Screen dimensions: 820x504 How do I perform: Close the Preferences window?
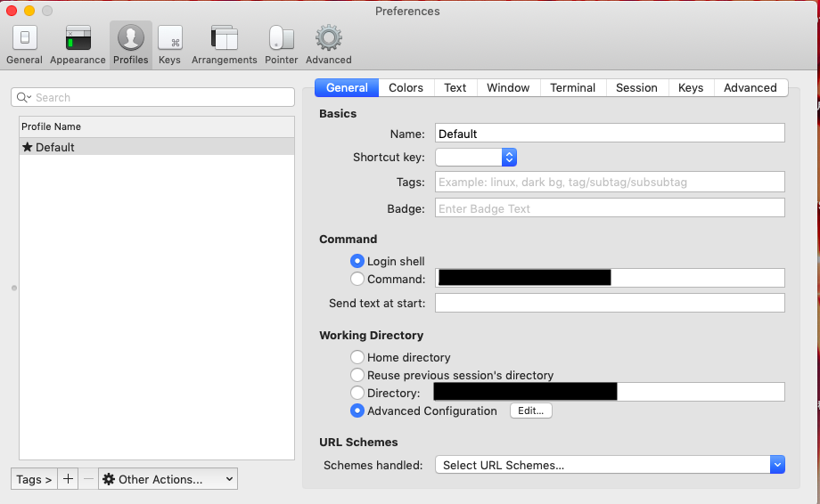pyautogui.click(x=12, y=11)
